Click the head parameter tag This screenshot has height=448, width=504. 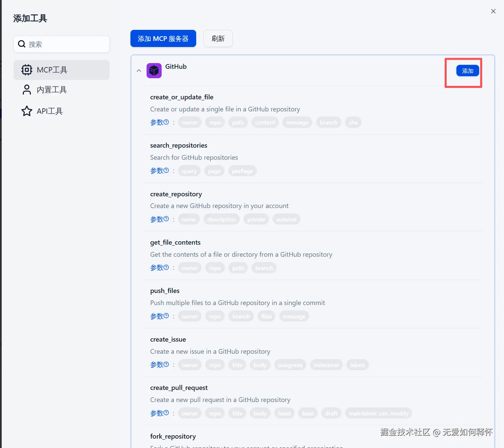(x=284, y=413)
